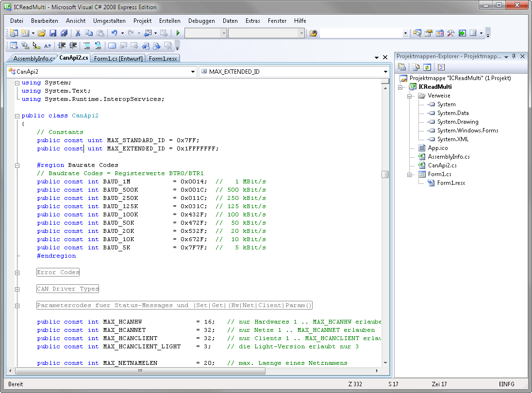This screenshot has height=393, width=532.
Task: Expand the collapsed Error Codes region
Action: (17, 273)
